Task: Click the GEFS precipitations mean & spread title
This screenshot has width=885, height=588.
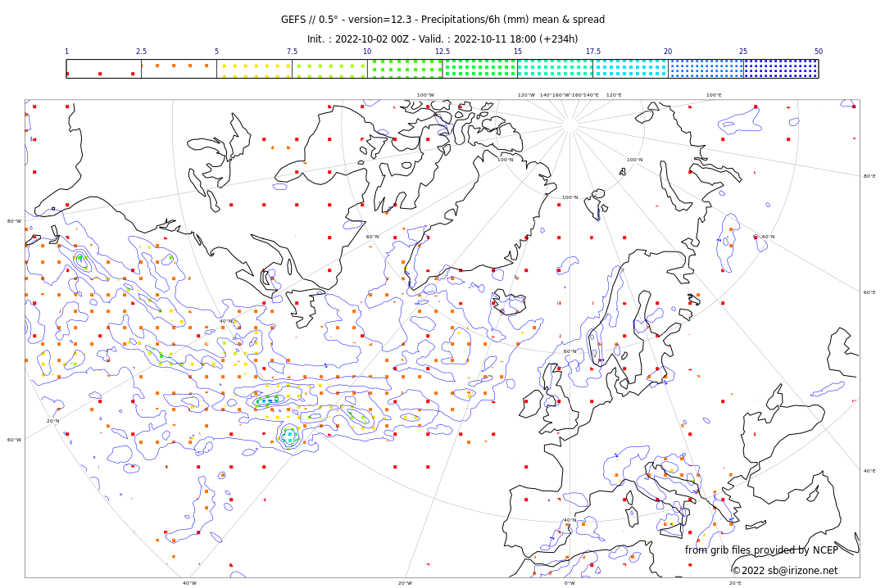Action: (443, 20)
